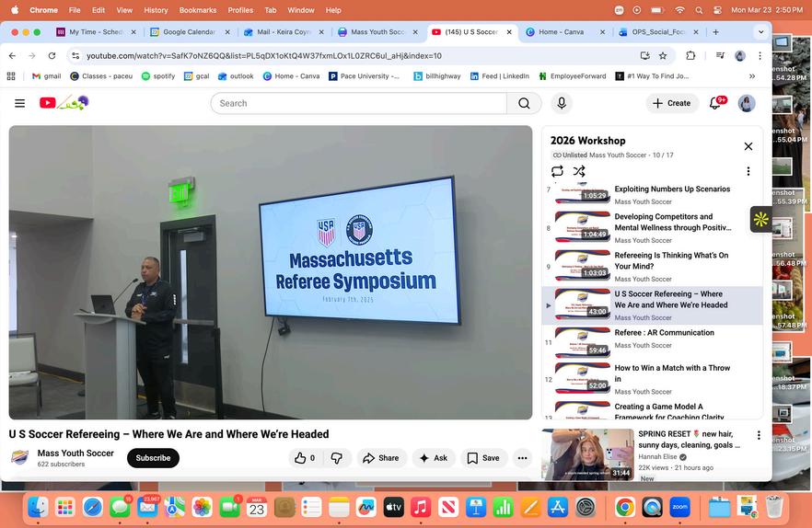Dislike the video with thumbs down
Image resolution: width=812 pixels, height=528 pixels.
point(337,458)
